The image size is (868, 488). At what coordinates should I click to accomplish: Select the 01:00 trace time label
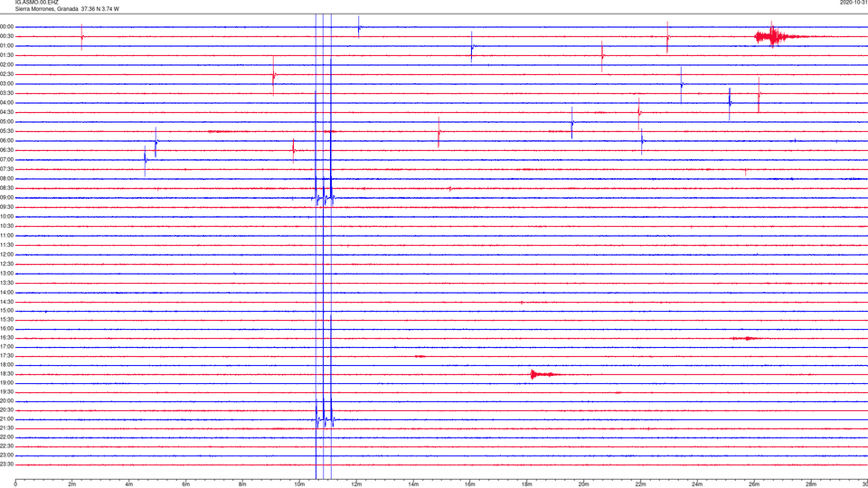pos(6,46)
